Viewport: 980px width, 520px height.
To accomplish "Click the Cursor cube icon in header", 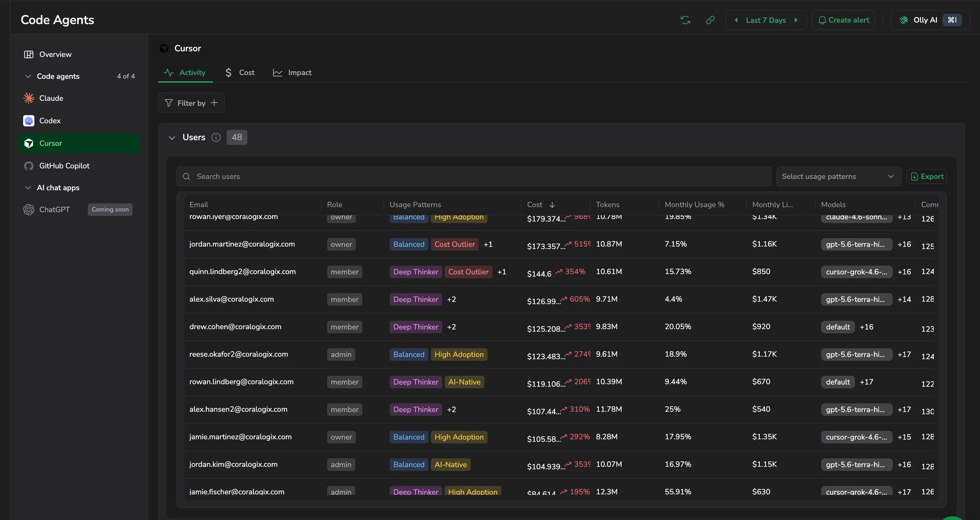I will [x=164, y=48].
